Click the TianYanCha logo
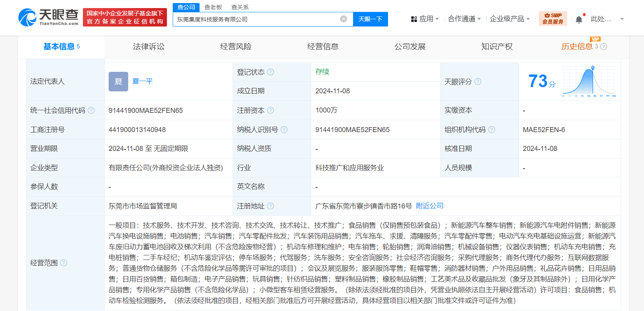Viewport: 644px width, 311px height. point(48,17)
